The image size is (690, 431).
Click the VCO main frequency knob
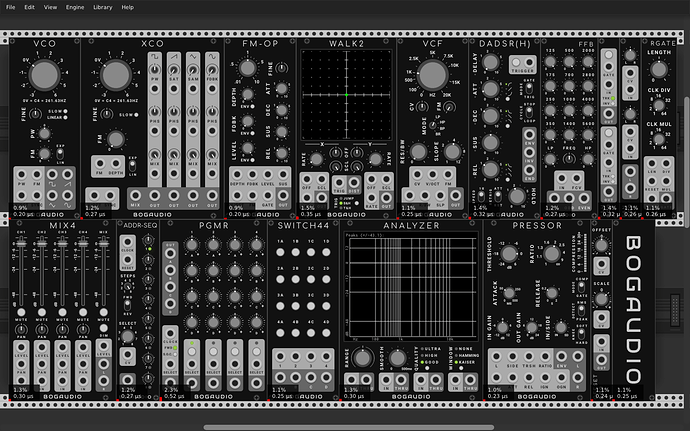44,75
